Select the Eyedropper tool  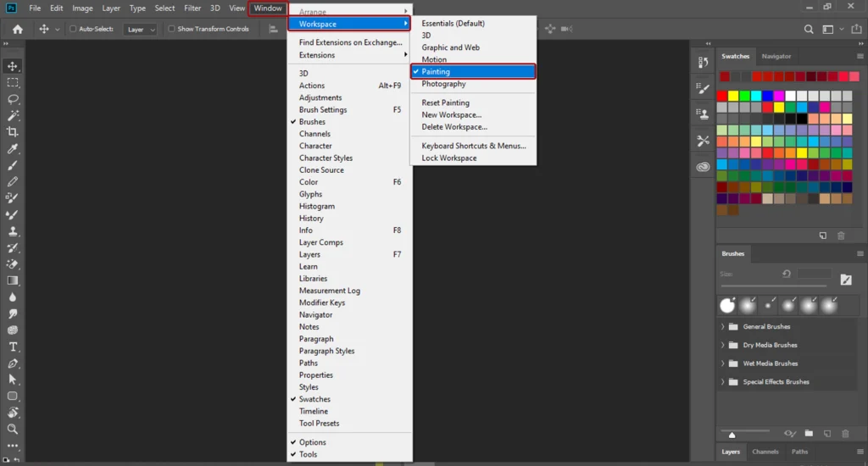[12, 149]
